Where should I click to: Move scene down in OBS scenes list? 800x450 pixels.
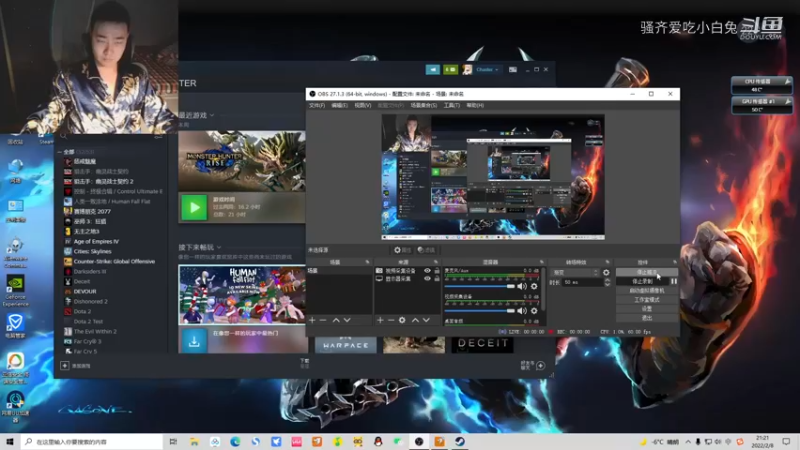tap(347, 320)
